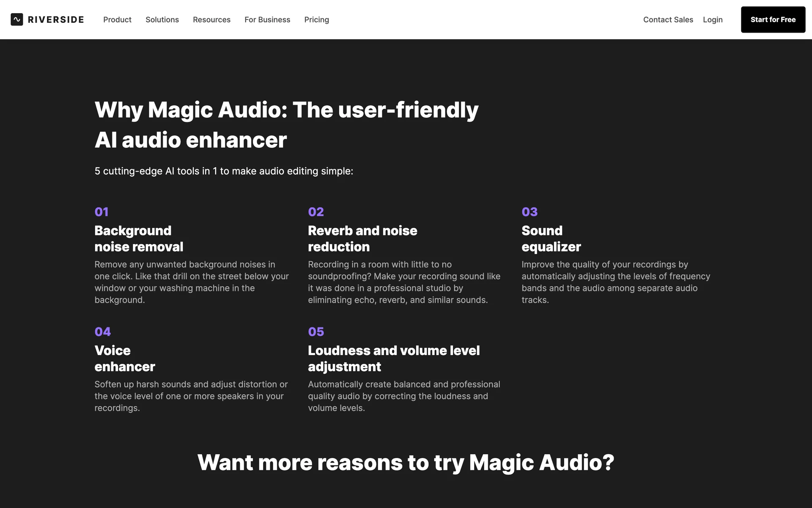Select the Reverb and noise reduction heading
This screenshot has width=812, height=508.
[x=362, y=239]
